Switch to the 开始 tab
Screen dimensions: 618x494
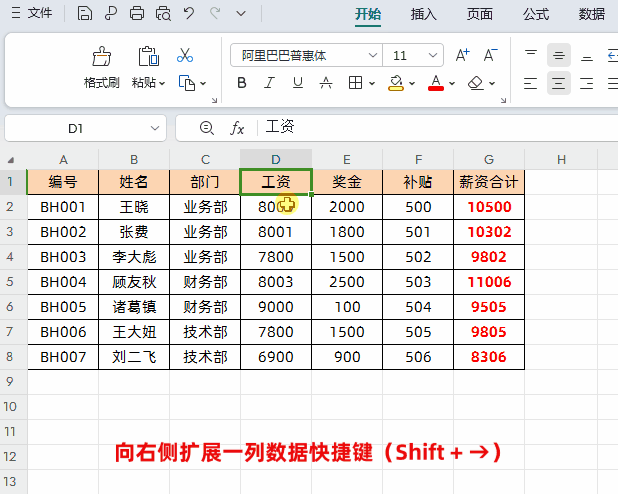tap(368, 14)
